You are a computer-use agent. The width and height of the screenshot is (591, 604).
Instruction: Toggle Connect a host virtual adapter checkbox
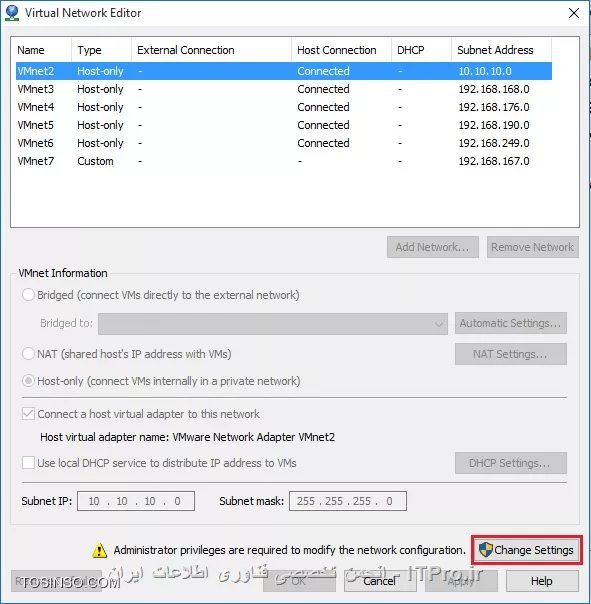[28, 414]
